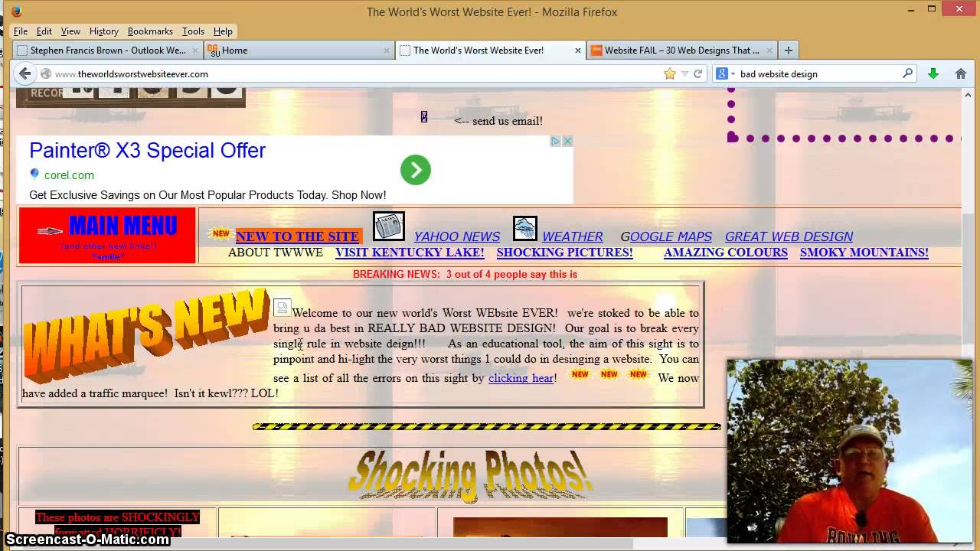Open the Edit menu
Screen dimensions: 980x551
click(x=44, y=31)
